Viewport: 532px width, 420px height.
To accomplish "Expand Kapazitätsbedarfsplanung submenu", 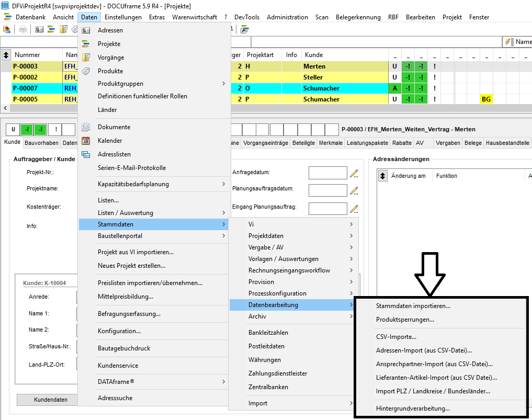I will point(223,184).
